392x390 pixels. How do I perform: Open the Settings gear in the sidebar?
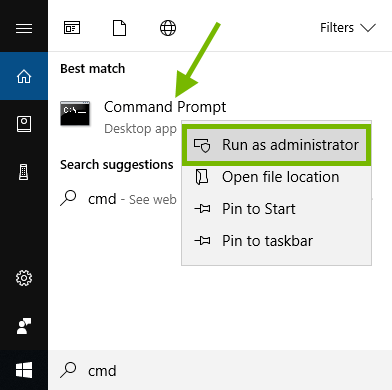tap(24, 278)
